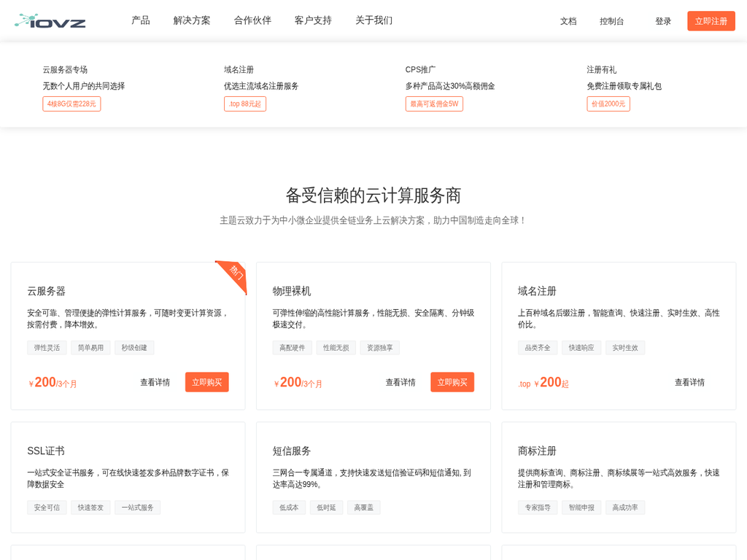
Task: Select the 高成功率 tag
Action: pos(625,507)
